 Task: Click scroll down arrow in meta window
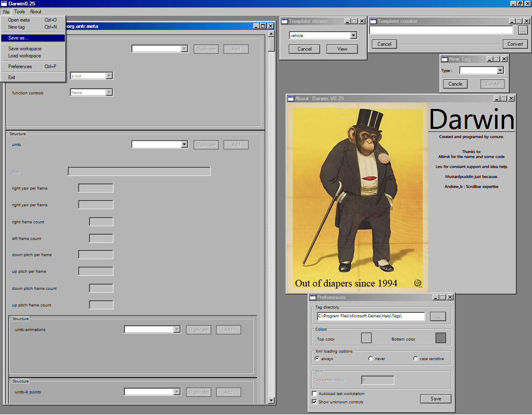[271, 400]
